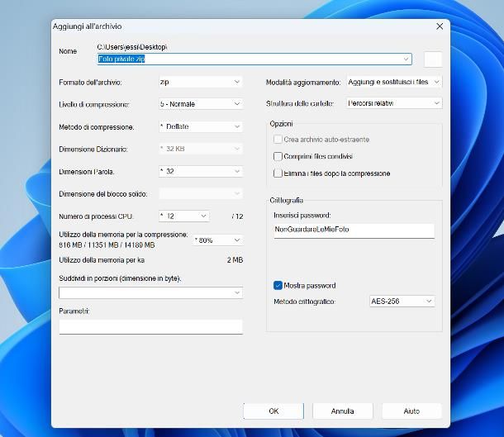
Task: Open the Livello di compressione dropdown
Action: pos(201,104)
